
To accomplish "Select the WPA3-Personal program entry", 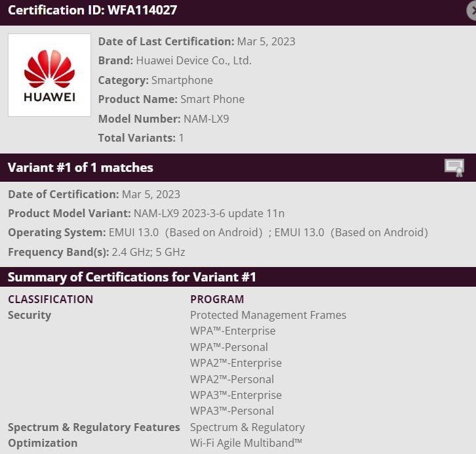I will (232, 411).
